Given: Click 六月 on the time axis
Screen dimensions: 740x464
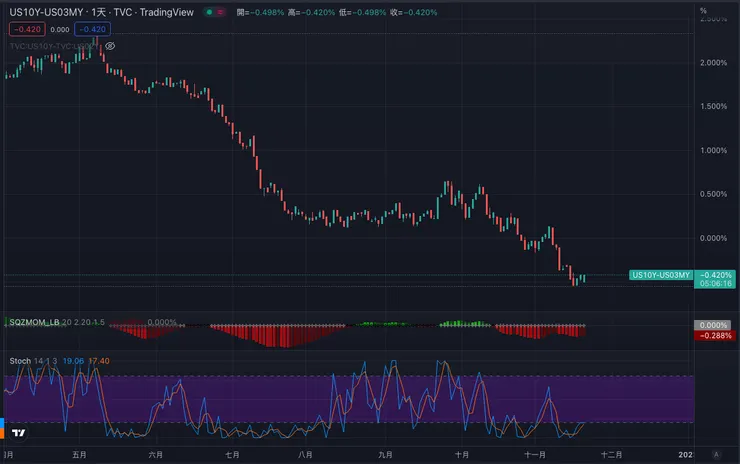Looking at the screenshot, I should pyautogui.click(x=156, y=455).
